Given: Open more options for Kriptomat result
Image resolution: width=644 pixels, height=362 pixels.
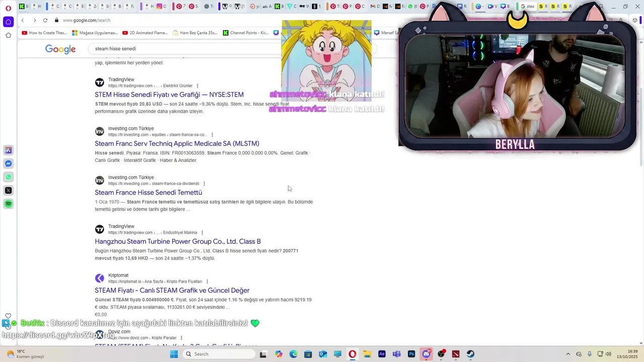Looking at the screenshot, I should pyautogui.click(x=207, y=282).
